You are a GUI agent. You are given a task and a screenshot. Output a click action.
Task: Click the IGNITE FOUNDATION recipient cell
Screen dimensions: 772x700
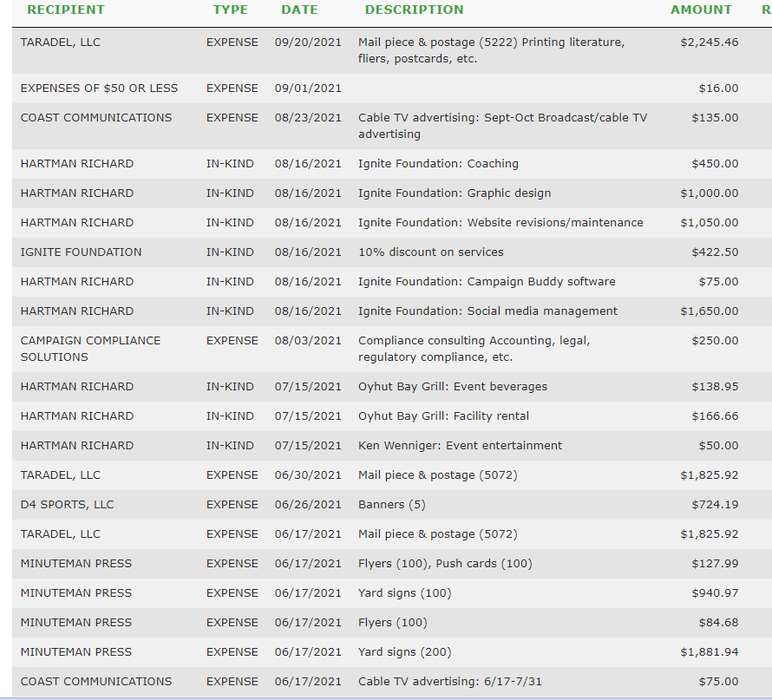point(81,252)
